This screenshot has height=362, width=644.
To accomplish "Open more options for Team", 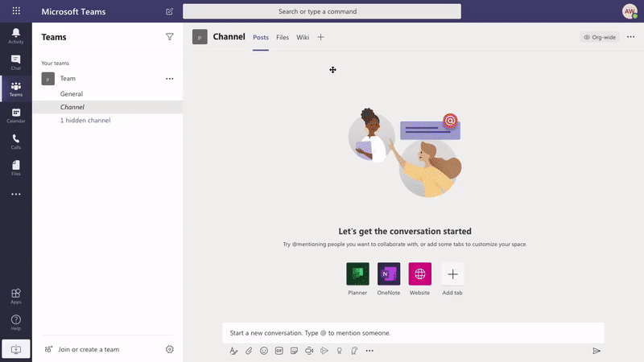I will 170,78.
